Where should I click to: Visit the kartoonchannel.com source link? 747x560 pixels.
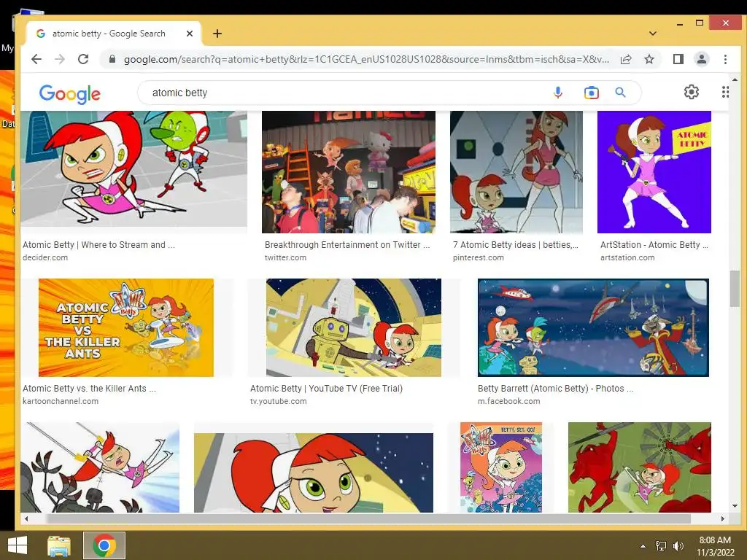click(61, 402)
